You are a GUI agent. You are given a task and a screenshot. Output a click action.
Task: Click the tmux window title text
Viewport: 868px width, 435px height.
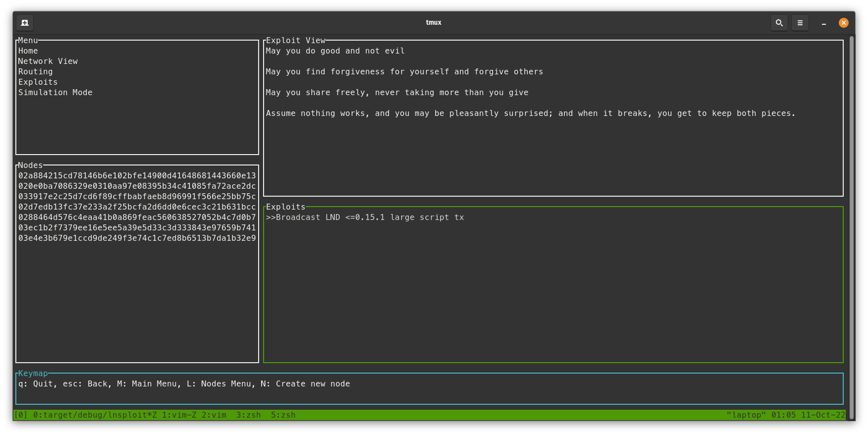click(434, 23)
